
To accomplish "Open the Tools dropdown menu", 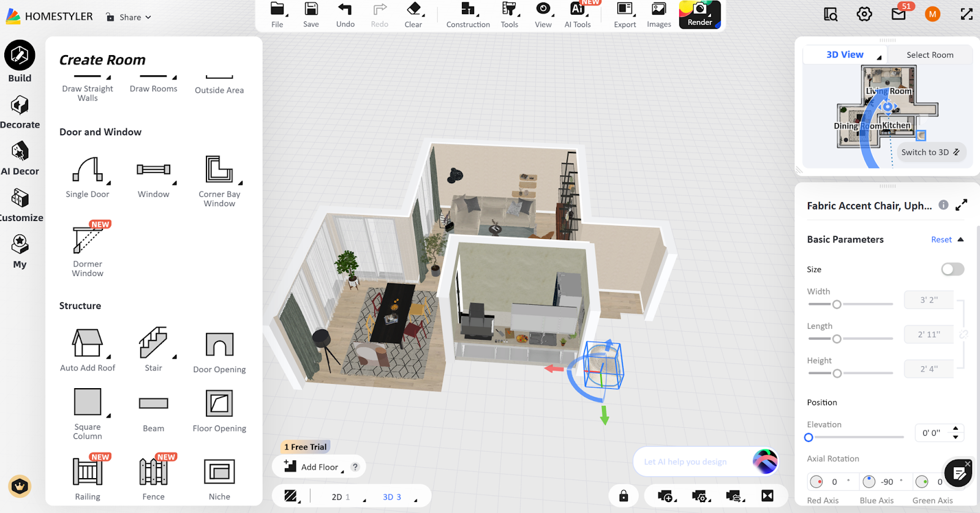I will [510, 15].
